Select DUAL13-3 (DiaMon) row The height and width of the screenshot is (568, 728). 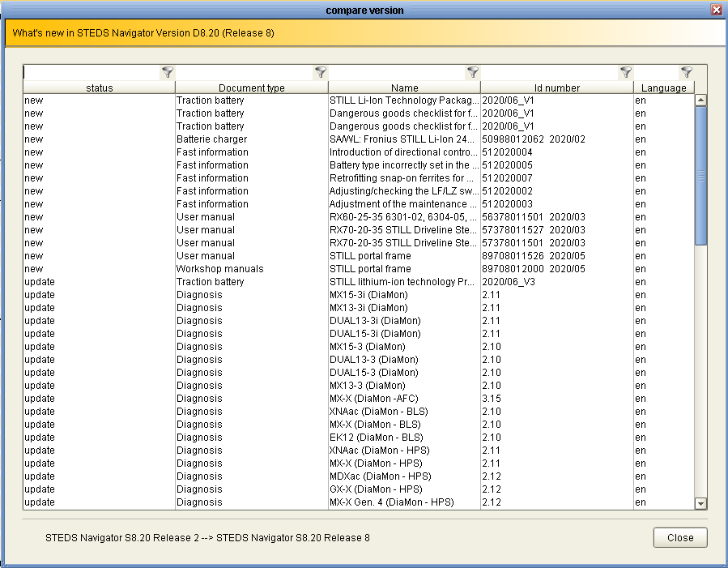[x=359, y=360]
